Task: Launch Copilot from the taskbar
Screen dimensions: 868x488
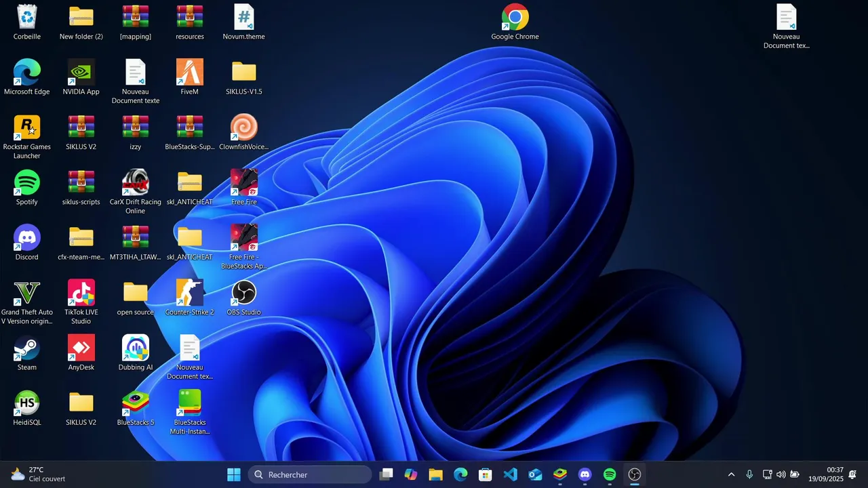Action: tap(411, 474)
